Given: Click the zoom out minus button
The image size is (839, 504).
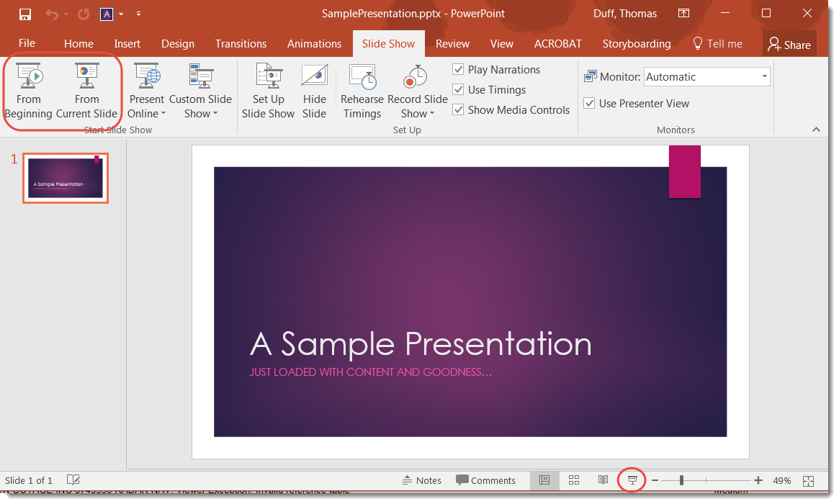Looking at the screenshot, I should pos(655,480).
